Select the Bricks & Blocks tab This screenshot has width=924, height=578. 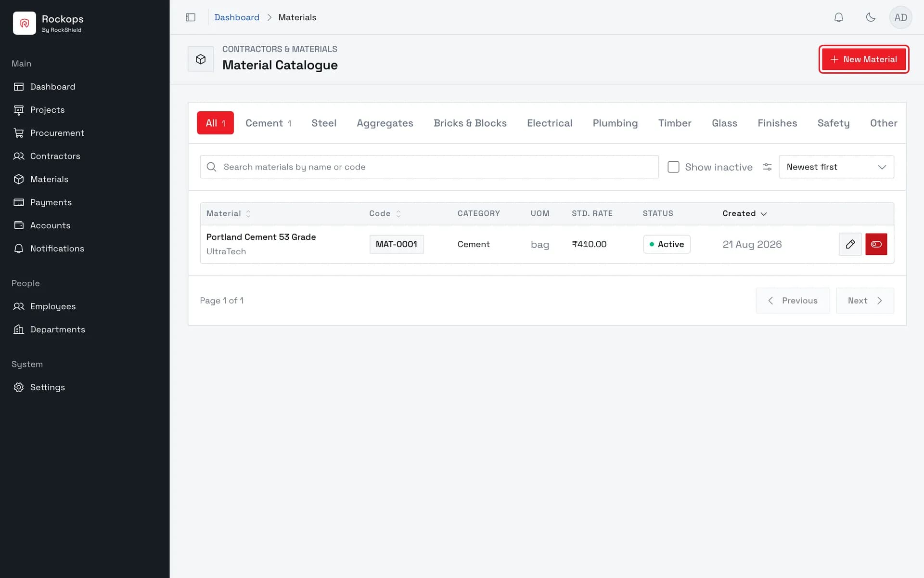coord(470,123)
